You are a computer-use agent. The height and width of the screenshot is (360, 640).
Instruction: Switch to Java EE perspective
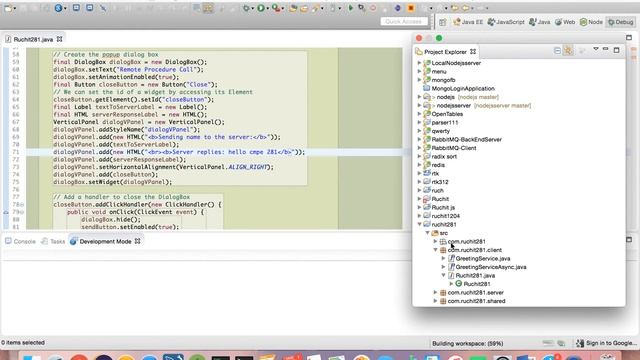point(468,22)
